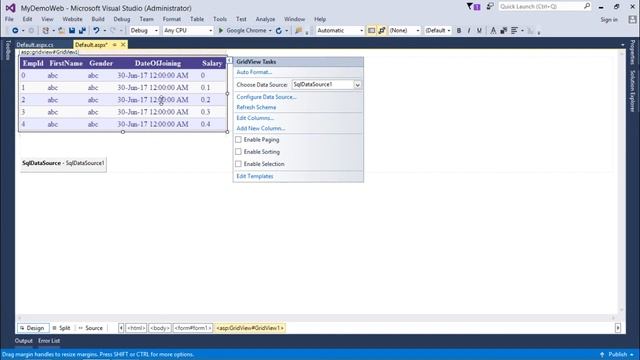
Task: Click the Redo arrow icon
Action: coord(113,31)
